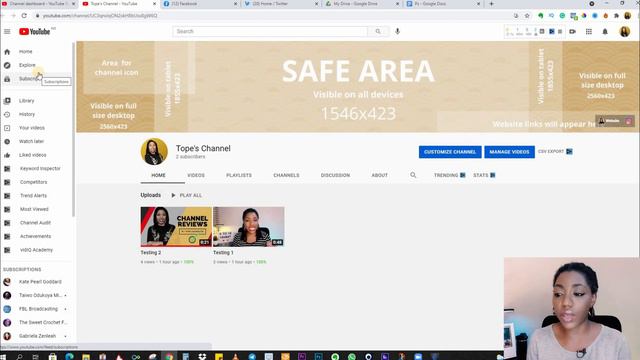Open the STATS vidIQ tab
Screen dimensions: 640x360
[484, 175]
